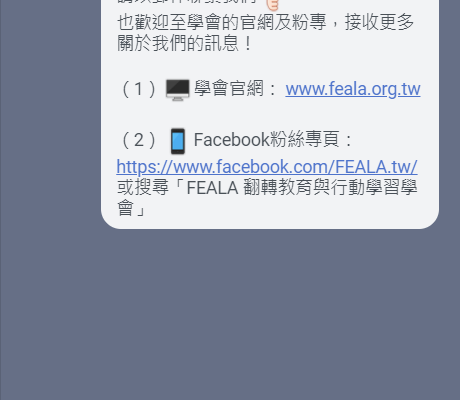Click the line 也歡迎至學會的官網及粉專
Image resolution: width=460 pixels, height=400 pixels.
[222, 23]
